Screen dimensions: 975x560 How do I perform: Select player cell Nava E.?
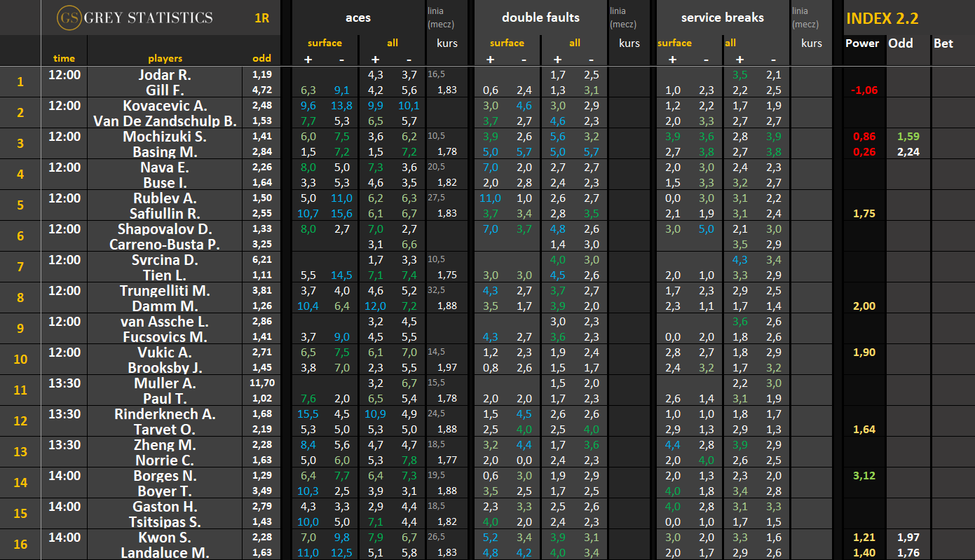[x=165, y=167]
